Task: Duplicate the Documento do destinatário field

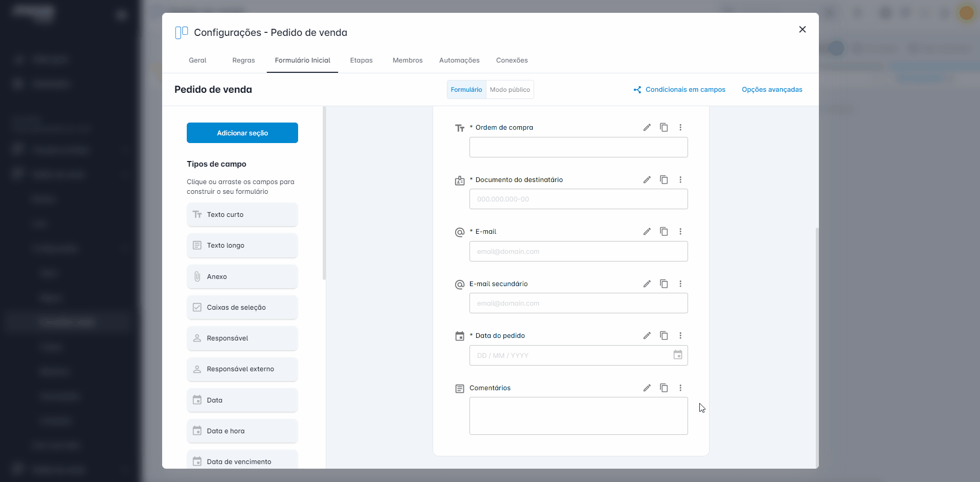Action: click(x=664, y=179)
